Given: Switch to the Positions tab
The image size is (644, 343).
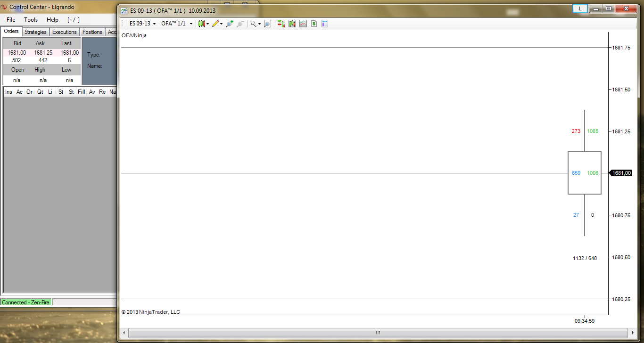Looking at the screenshot, I should (x=92, y=32).
